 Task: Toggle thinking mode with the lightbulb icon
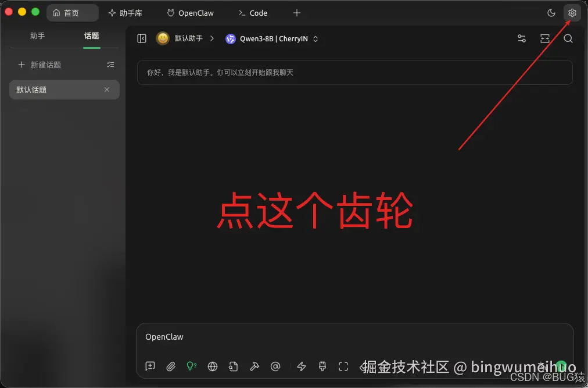[x=191, y=366]
